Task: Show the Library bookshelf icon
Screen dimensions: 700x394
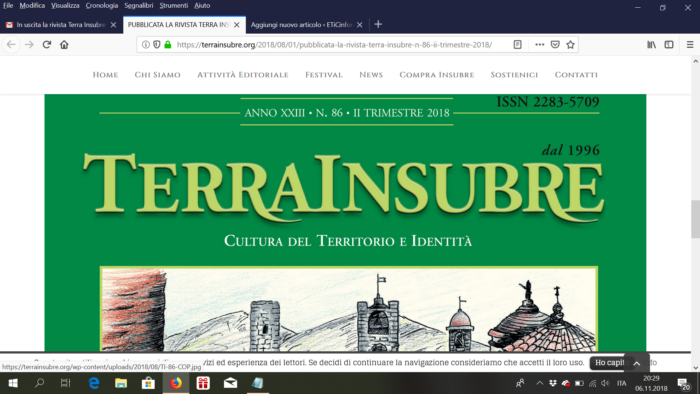Action: pos(651,45)
